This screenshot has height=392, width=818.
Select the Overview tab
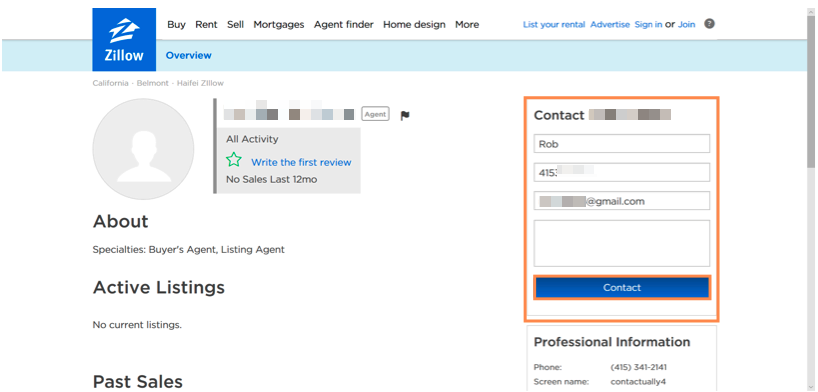[188, 55]
